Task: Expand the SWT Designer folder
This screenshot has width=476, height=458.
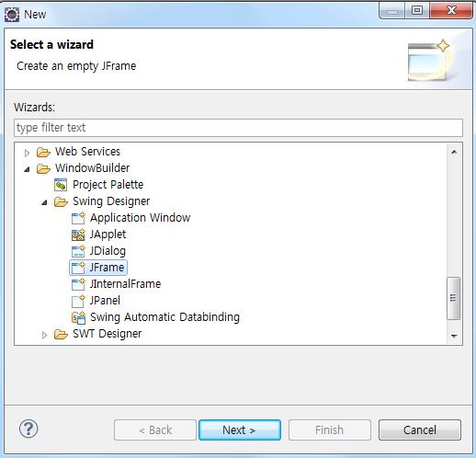Action: 44,335
